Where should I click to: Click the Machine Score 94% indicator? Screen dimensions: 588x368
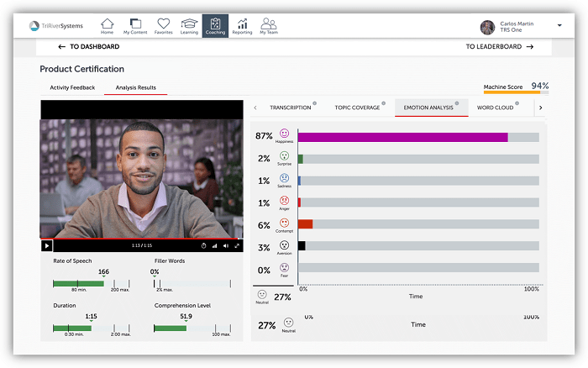coord(516,87)
